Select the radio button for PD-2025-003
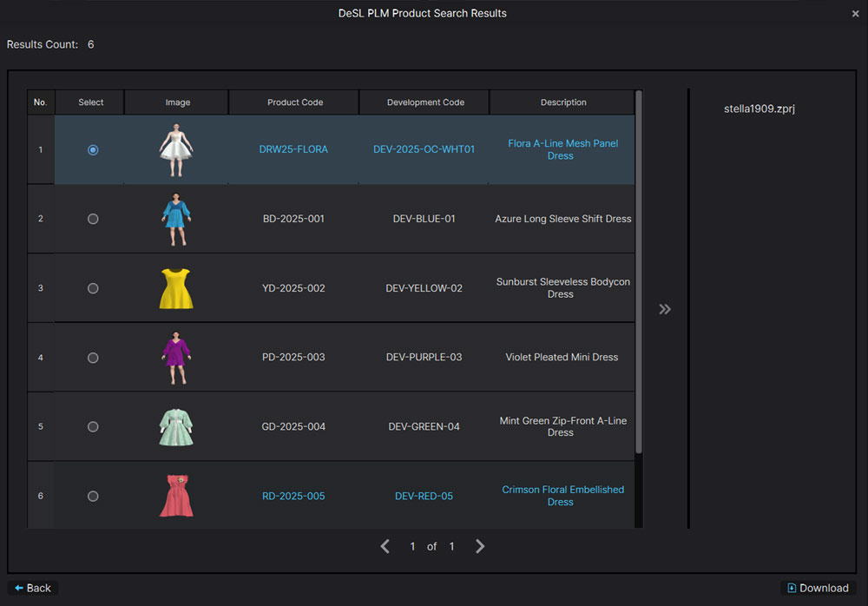Viewport: 868px width, 606px height. click(93, 358)
